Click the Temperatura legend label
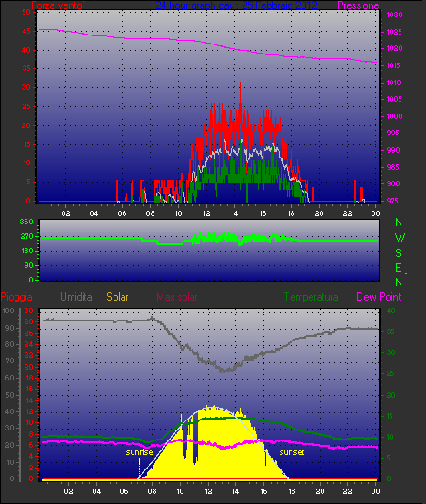Screen dimensions: 426x504 click(312, 297)
